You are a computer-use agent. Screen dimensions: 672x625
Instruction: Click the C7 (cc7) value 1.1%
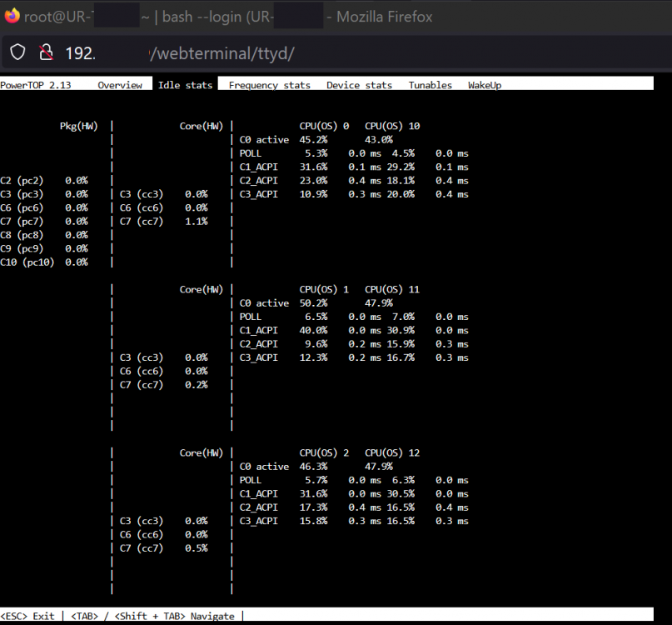coord(197,222)
